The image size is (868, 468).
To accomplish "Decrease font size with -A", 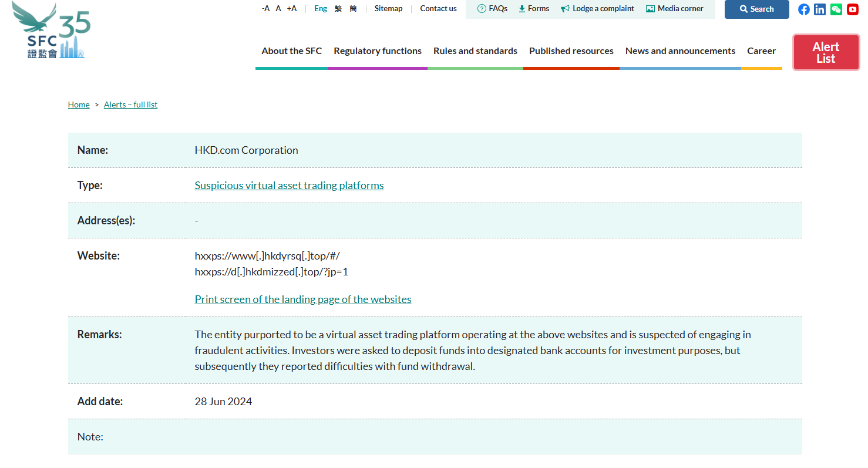I will pyautogui.click(x=265, y=9).
